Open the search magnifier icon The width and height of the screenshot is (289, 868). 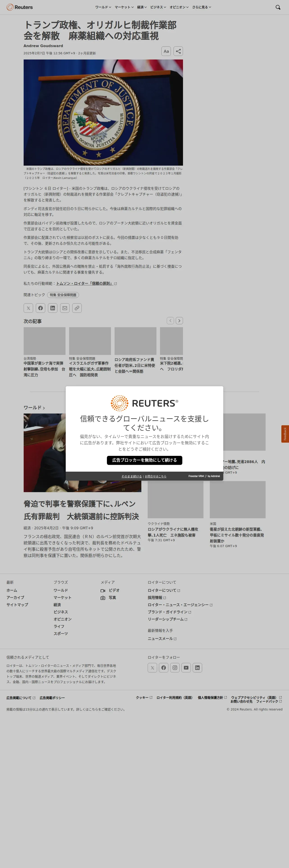278,7
